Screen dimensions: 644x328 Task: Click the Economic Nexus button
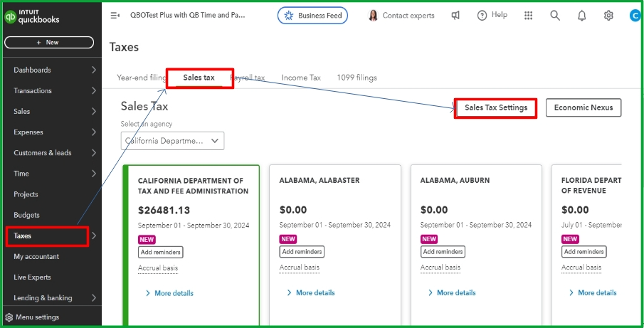pyautogui.click(x=584, y=108)
